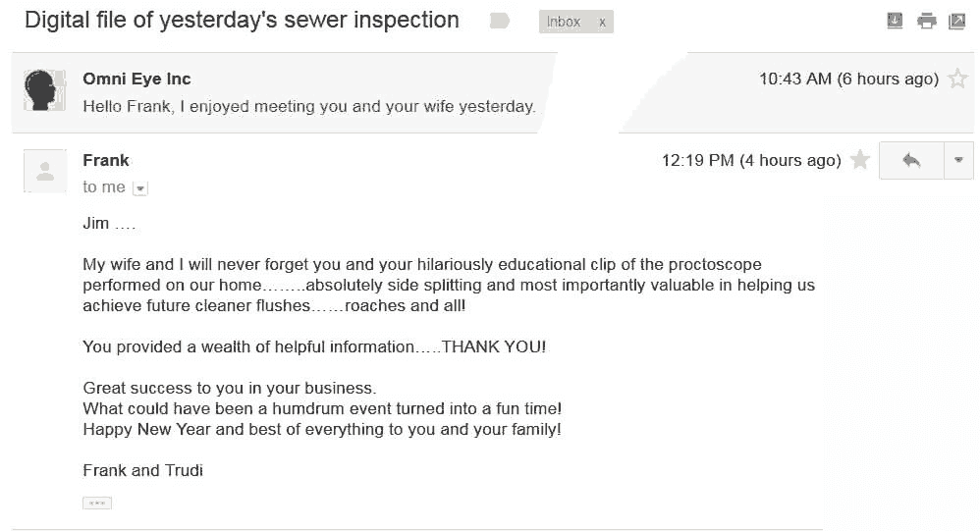Toggle the star on Frank's message
This screenshot has width=980, height=531.
(860, 160)
